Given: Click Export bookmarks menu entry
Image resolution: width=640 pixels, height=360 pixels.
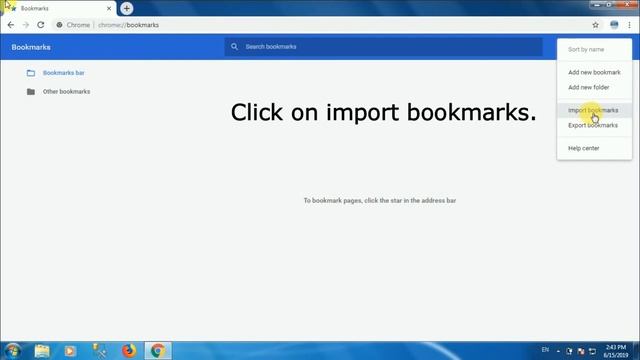Looking at the screenshot, I should point(594,125).
